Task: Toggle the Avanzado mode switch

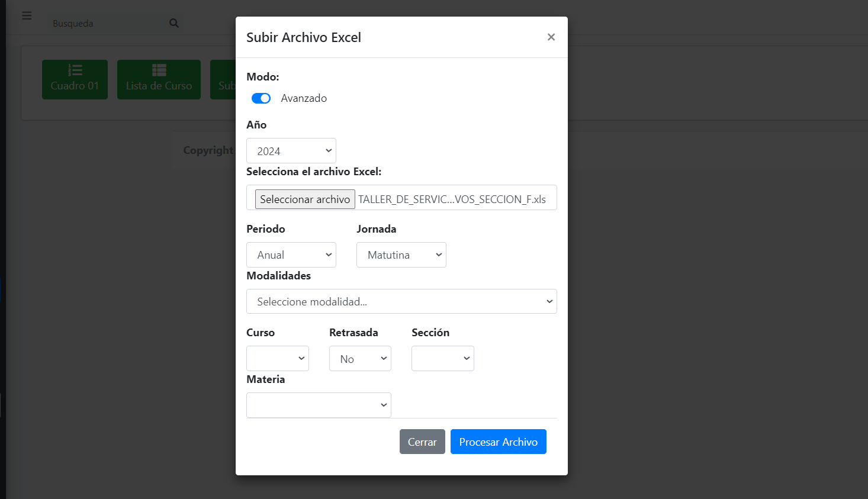Action: pyautogui.click(x=261, y=98)
